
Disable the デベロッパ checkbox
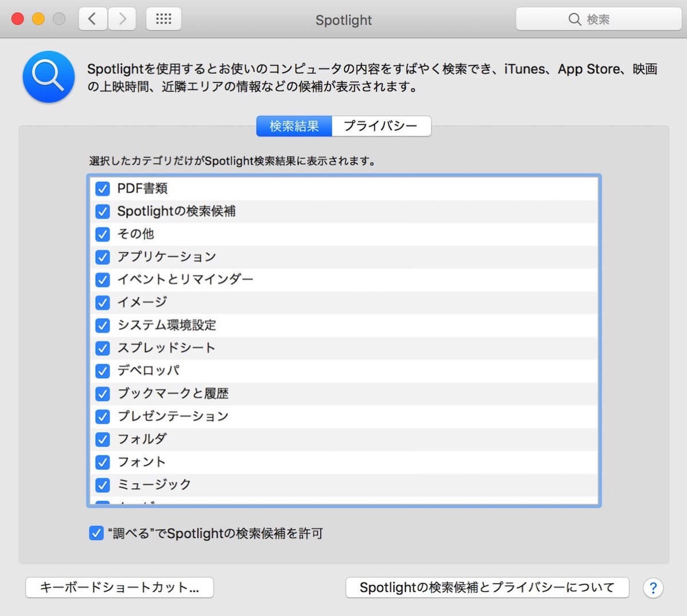pos(103,371)
